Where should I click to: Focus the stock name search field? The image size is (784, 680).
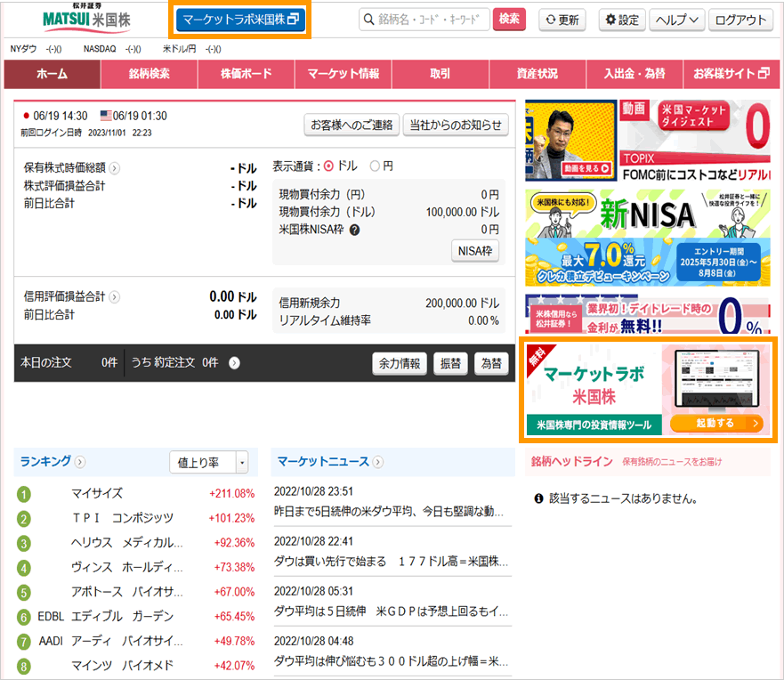424,20
